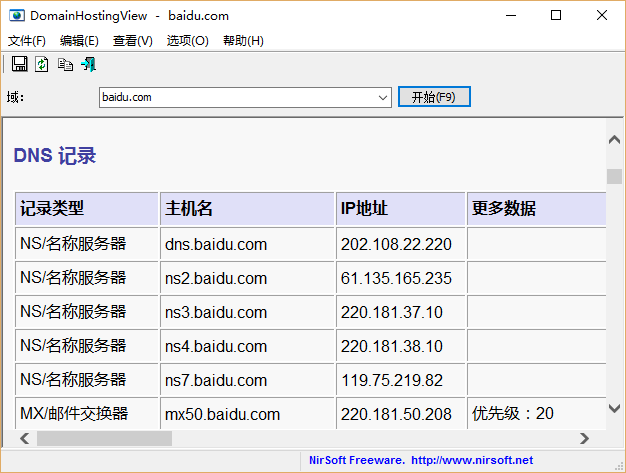Click the DomainHostingView app icon in title bar
This screenshot has height=473, width=626.
tap(17, 16)
